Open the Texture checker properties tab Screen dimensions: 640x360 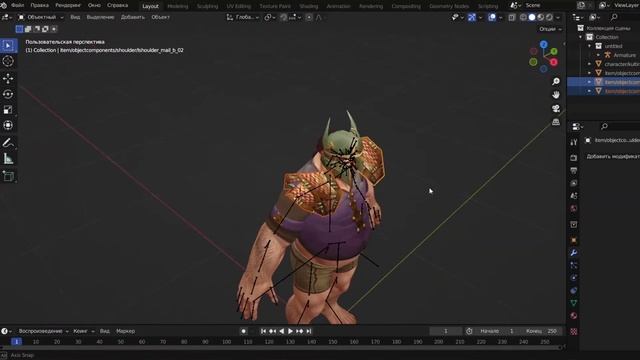pyautogui.click(x=573, y=331)
